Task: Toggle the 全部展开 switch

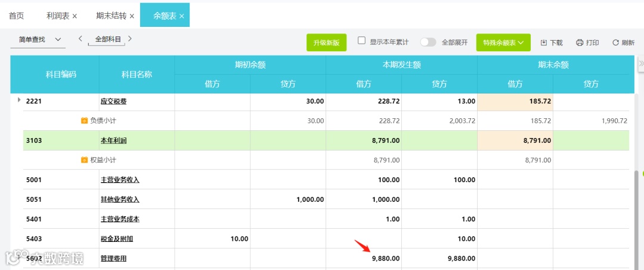Action: (428, 42)
